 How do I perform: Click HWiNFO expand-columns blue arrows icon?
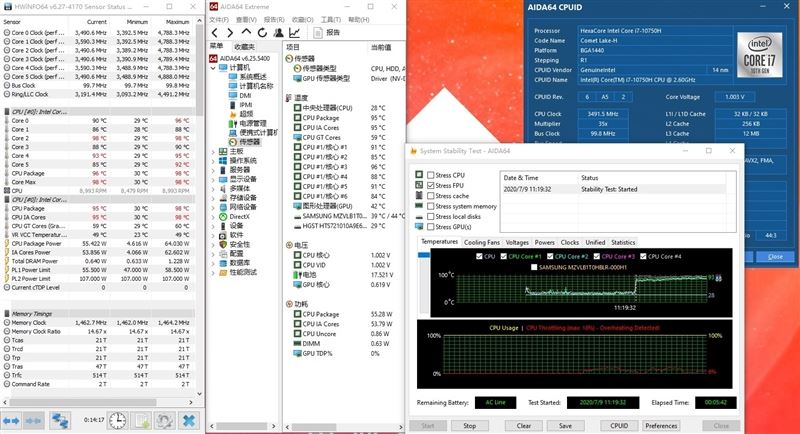[11, 421]
